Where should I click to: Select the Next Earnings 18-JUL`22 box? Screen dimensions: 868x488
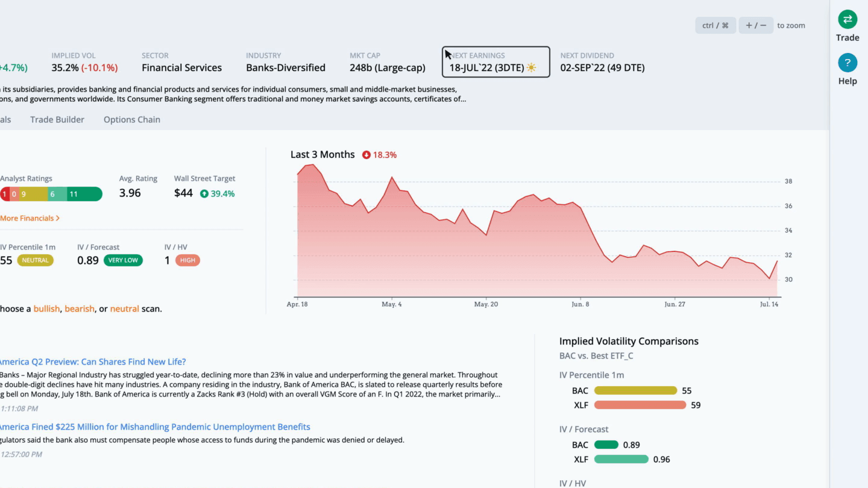pos(496,62)
